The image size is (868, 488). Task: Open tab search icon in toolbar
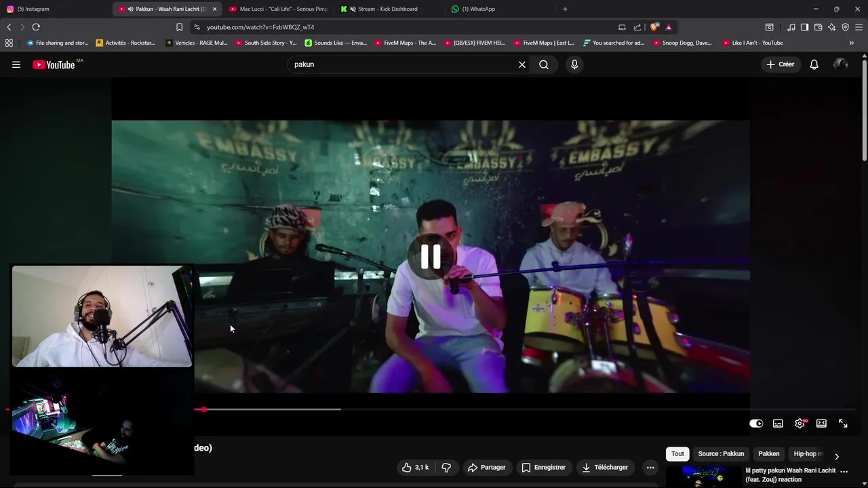click(770, 27)
